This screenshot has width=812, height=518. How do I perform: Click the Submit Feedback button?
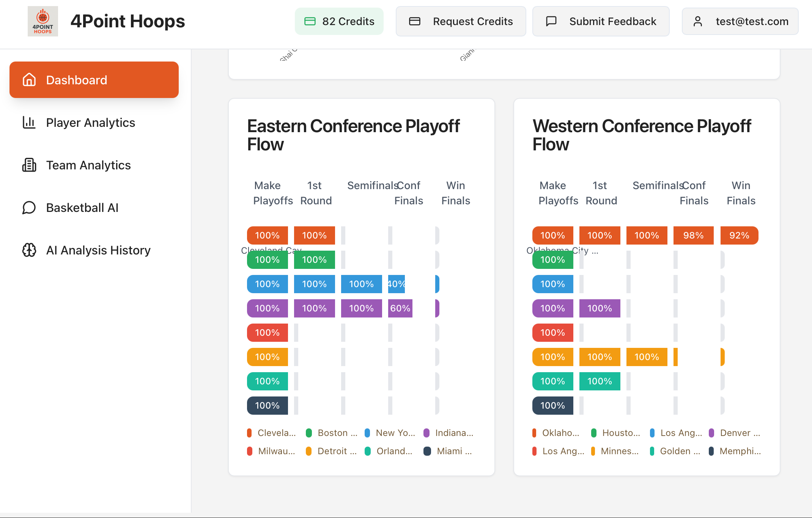601,21
